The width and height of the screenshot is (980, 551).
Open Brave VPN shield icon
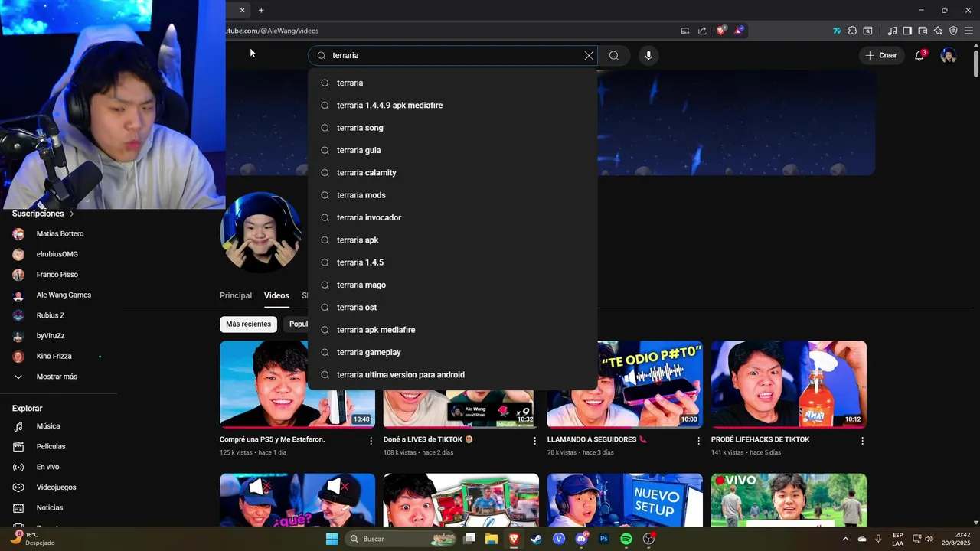(x=953, y=31)
